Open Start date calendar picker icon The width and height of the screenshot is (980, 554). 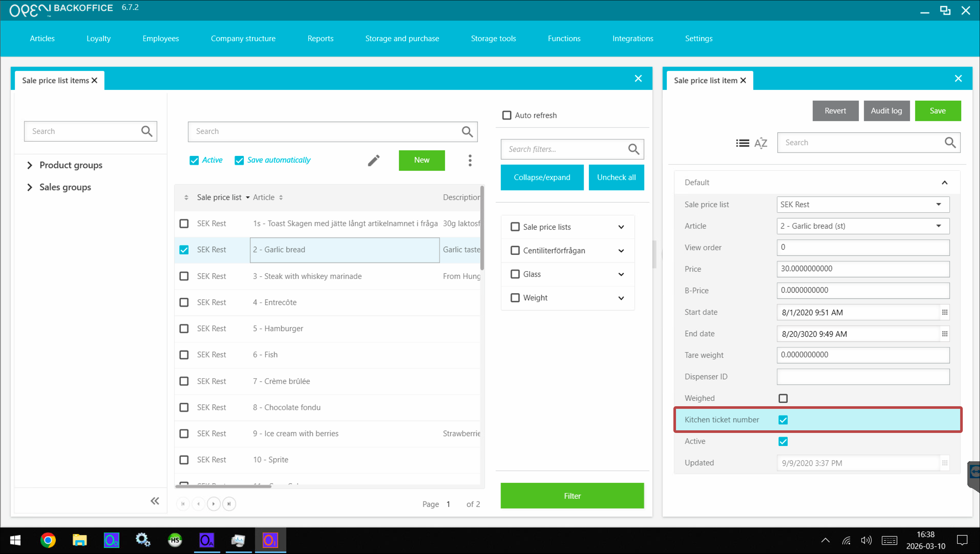(x=944, y=312)
